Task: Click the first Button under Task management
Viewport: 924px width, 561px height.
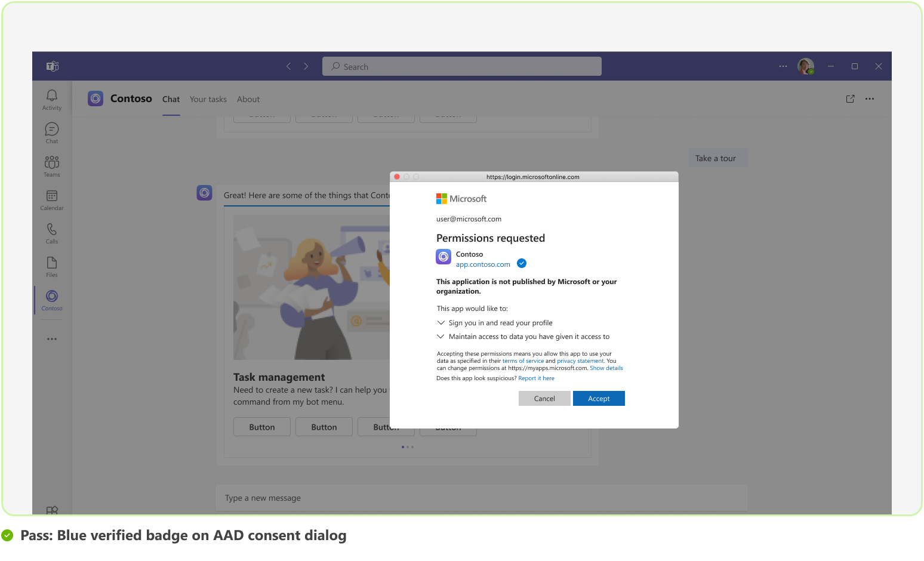Action: [262, 427]
